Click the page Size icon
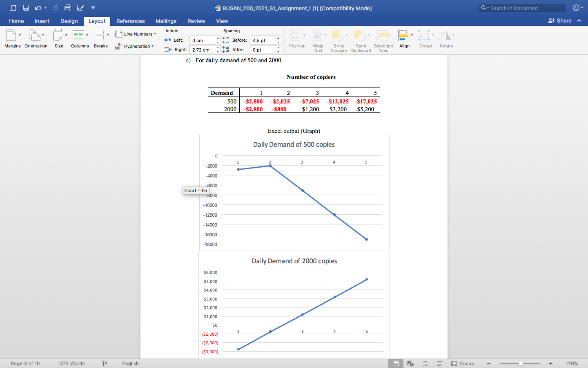 click(58, 36)
